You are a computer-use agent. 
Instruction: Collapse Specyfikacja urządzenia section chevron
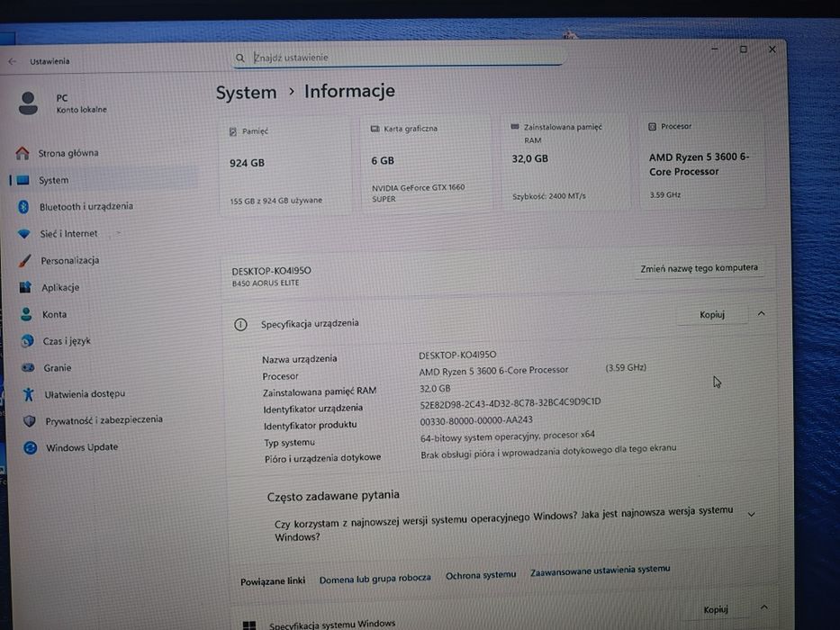tap(762, 313)
